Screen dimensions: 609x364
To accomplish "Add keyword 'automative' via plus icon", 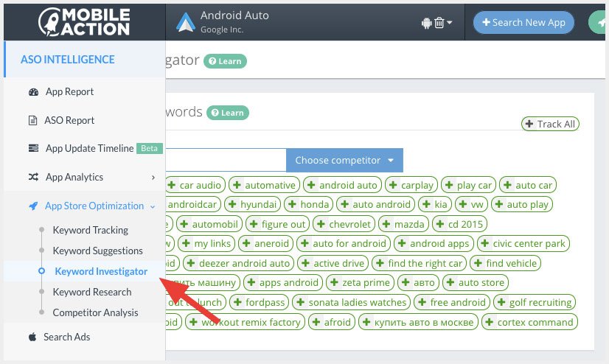I will pos(237,185).
